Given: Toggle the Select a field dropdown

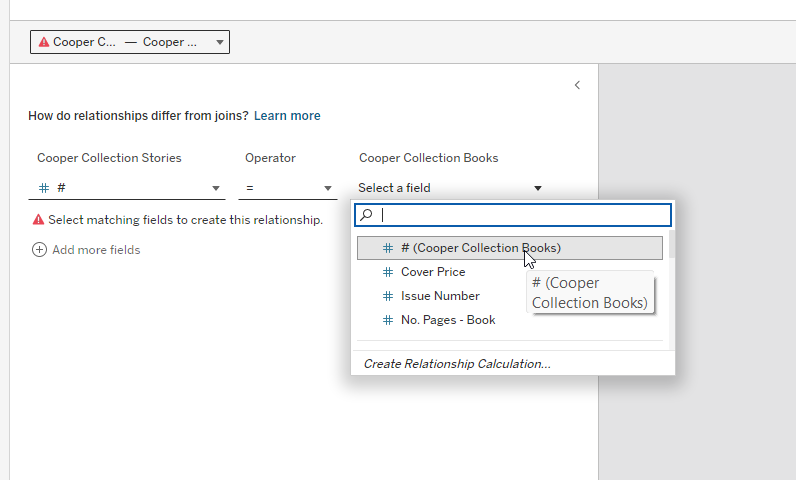Looking at the screenshot, I should [538, 188].
